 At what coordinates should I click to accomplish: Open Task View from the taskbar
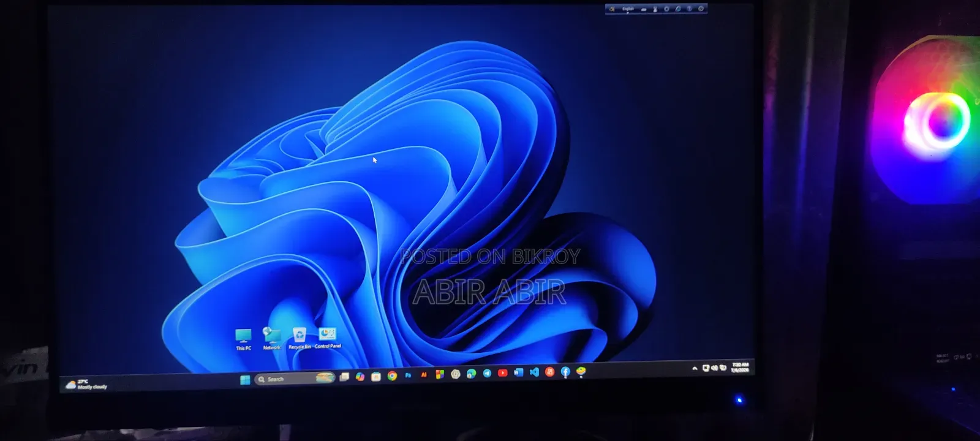[344, 377]
